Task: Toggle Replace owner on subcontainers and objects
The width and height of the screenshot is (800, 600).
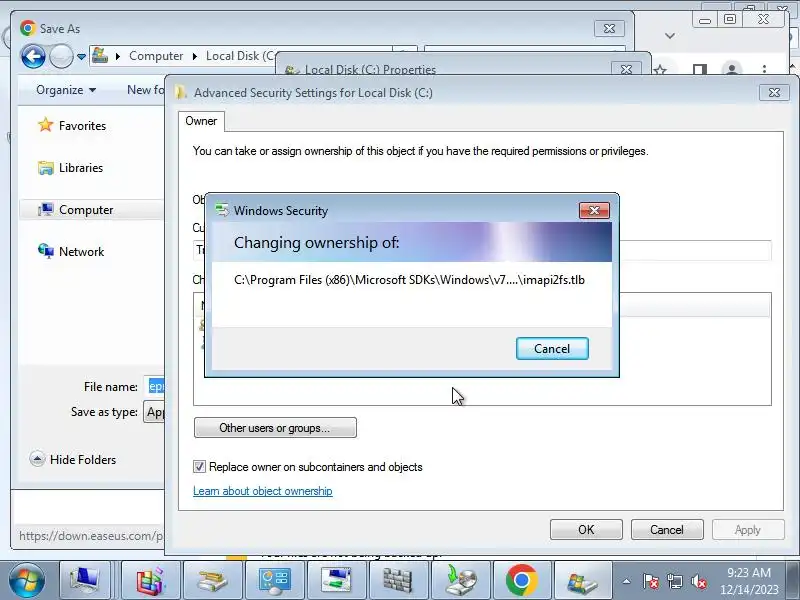Action: [x=199, y=467]
